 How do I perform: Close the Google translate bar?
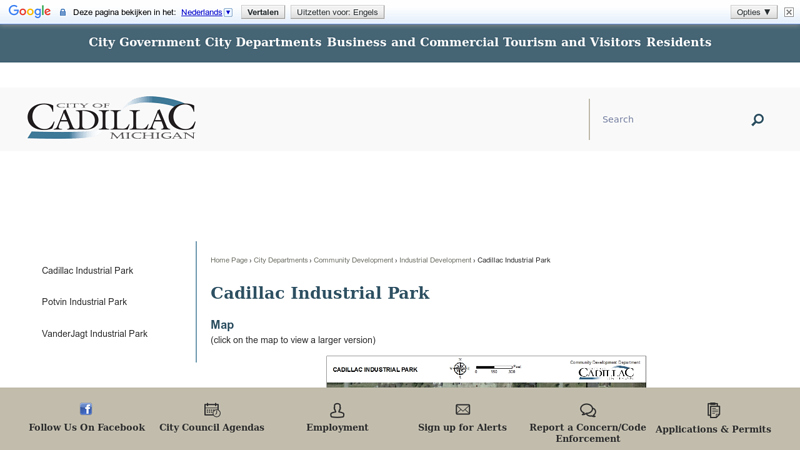pos(789,12)
